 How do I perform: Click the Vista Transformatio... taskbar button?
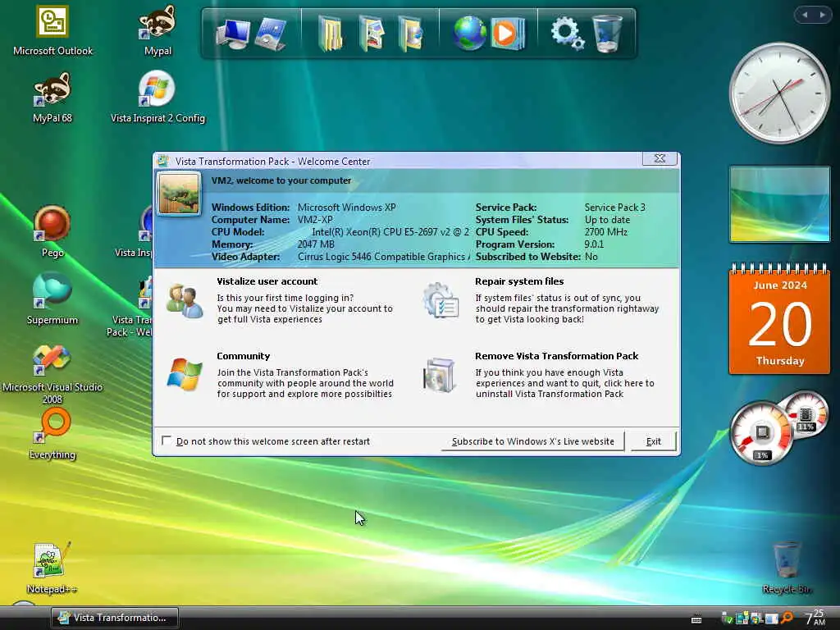click(x=115, y=618)
